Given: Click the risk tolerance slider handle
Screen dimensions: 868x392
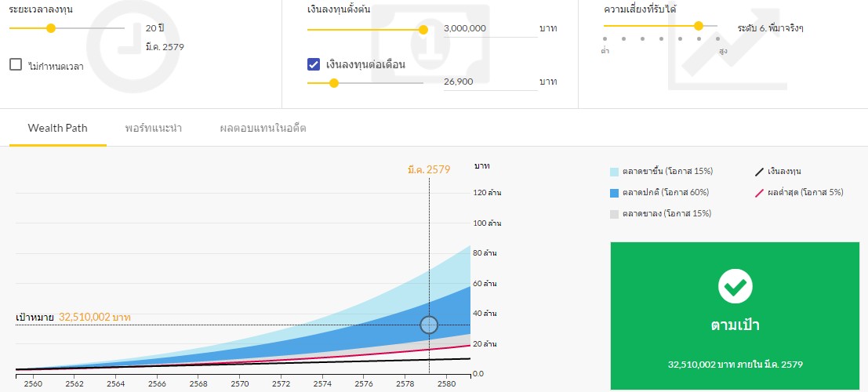Looking at the screenshot, I should (698, 26).
